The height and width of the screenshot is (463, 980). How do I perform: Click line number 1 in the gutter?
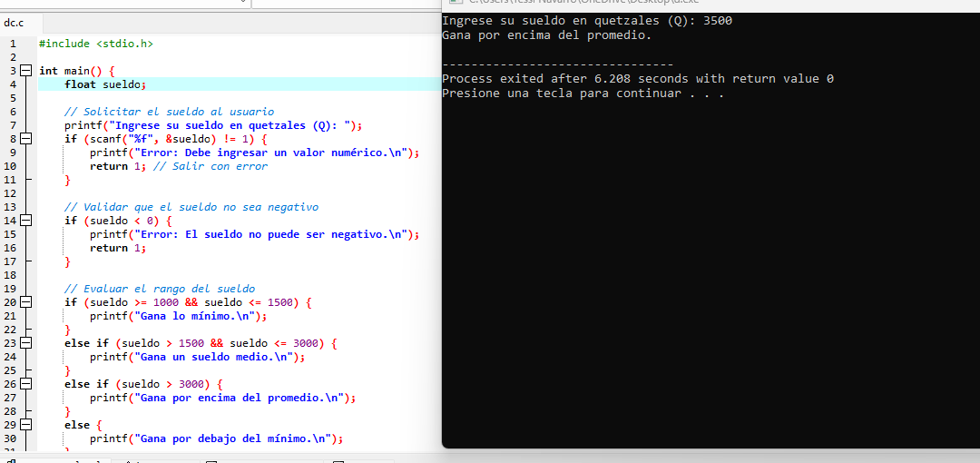click(12, 44)
